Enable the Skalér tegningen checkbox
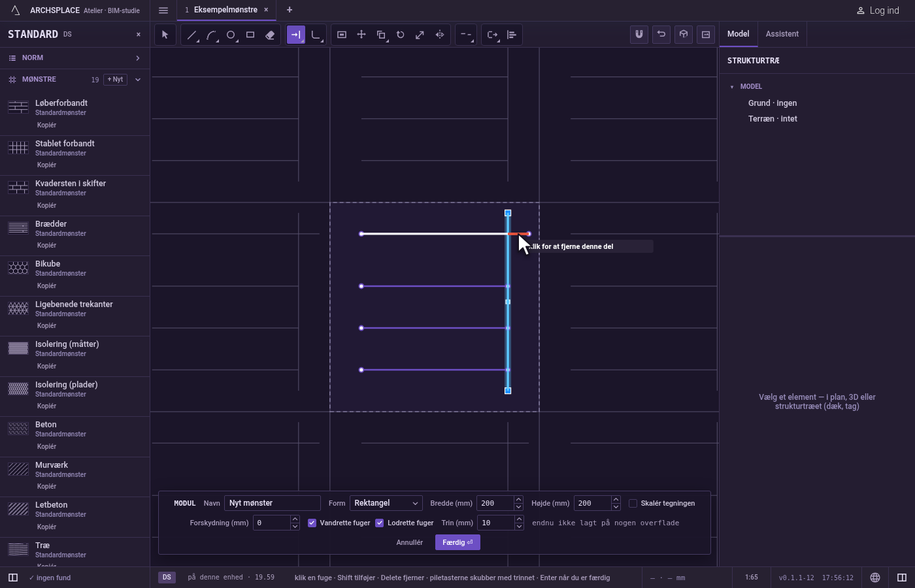 point(633,503)
